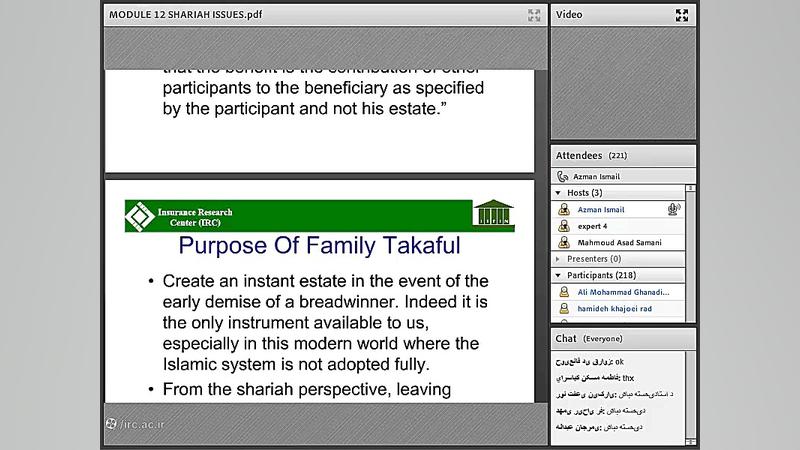Click the microphone icon on Azman Ismail's row

pos(673,209)
